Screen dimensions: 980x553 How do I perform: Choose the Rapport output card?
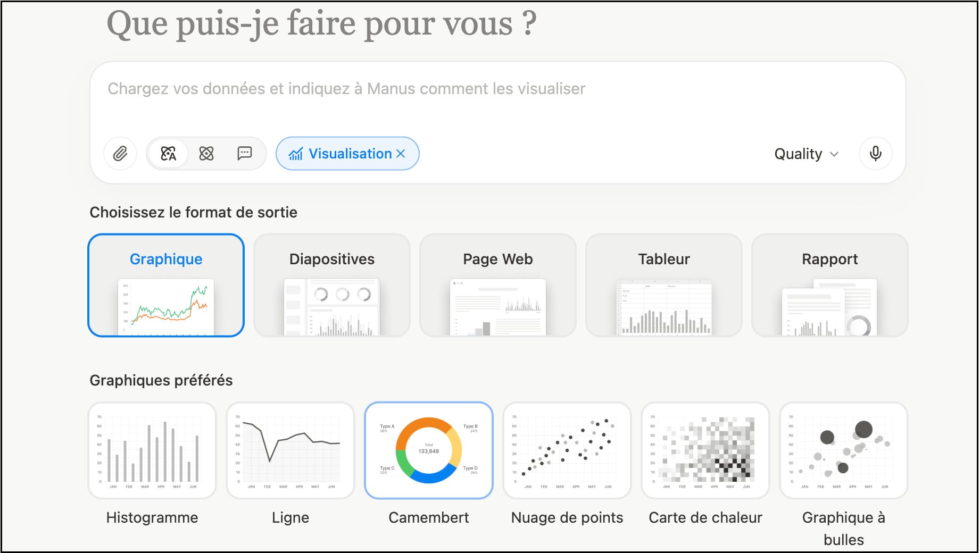(x=829, y=286)
